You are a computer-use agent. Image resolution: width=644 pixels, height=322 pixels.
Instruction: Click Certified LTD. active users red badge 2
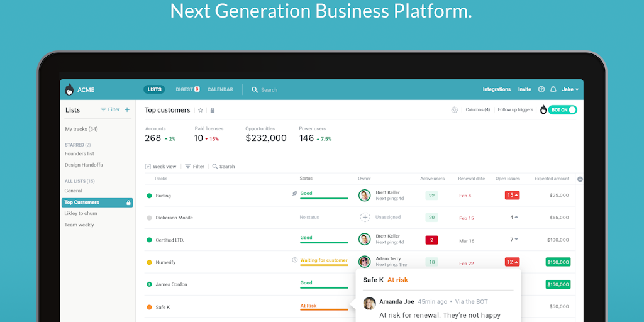(431, 240)
